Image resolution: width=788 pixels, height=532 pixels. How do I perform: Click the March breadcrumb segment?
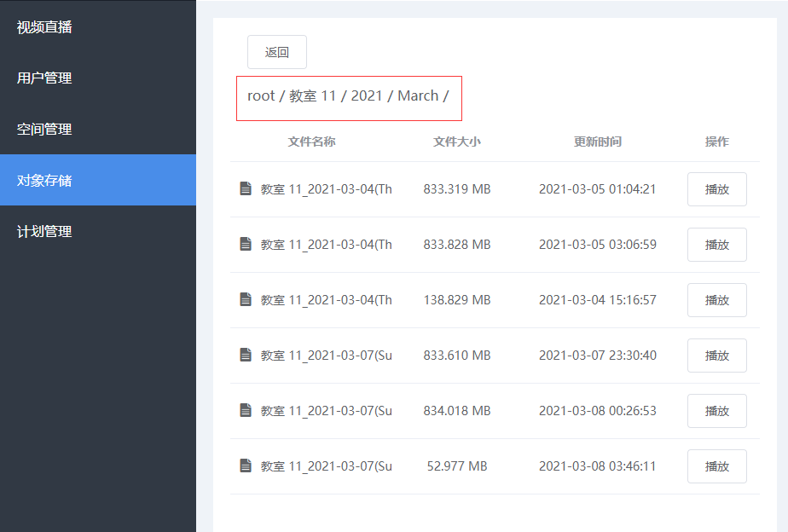(x=418, y=96)
